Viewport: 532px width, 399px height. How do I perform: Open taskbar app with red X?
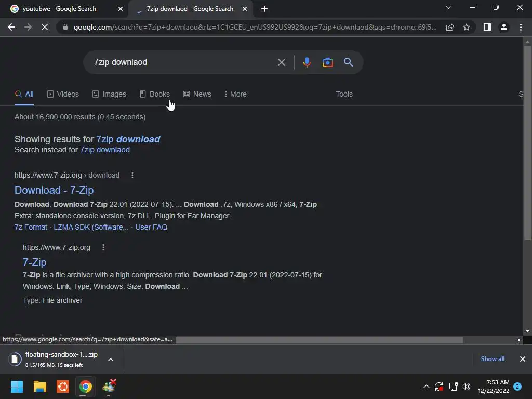pos(109,386)
